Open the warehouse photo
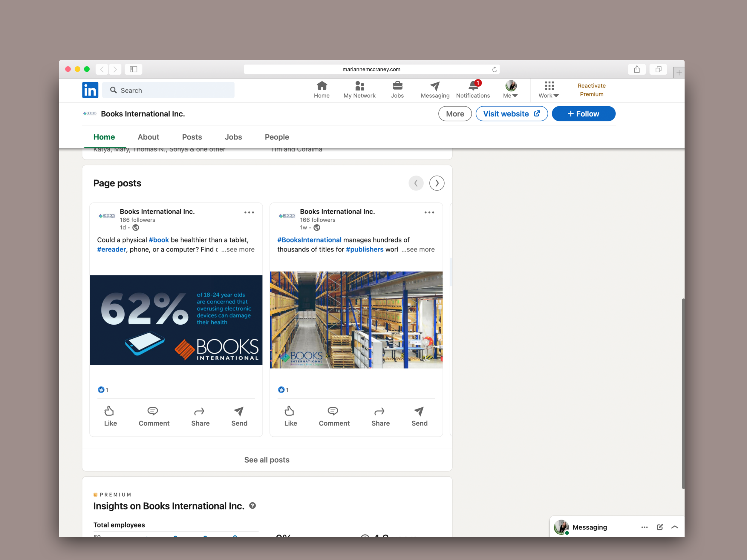This screenshot has height=560, width=747. point(356,320)
